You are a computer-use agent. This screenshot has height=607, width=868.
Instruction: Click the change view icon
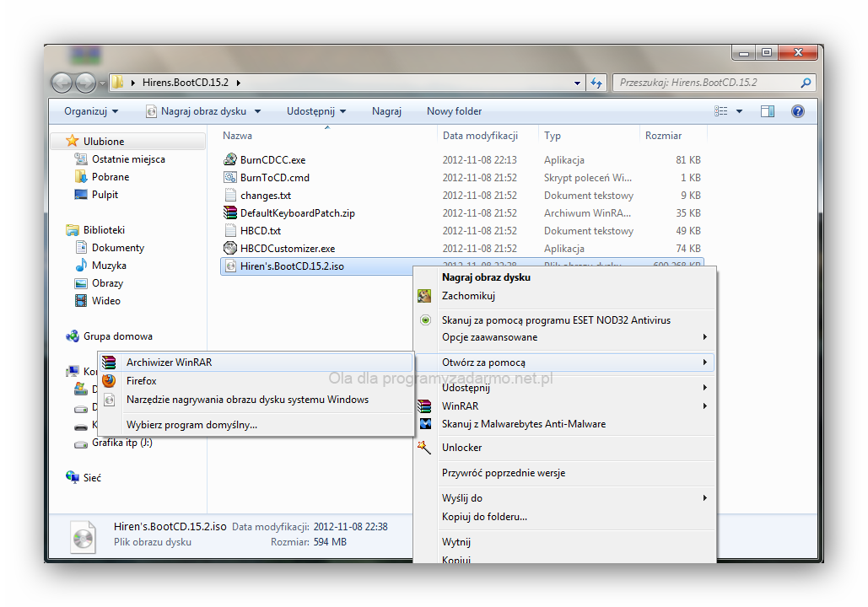point(720,111)
